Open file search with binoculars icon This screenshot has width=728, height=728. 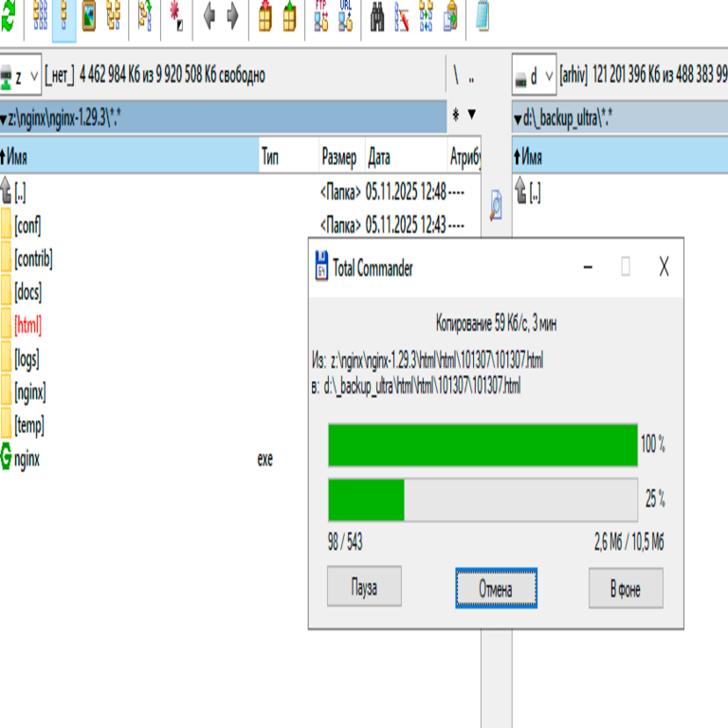click(x=377, y=17)
